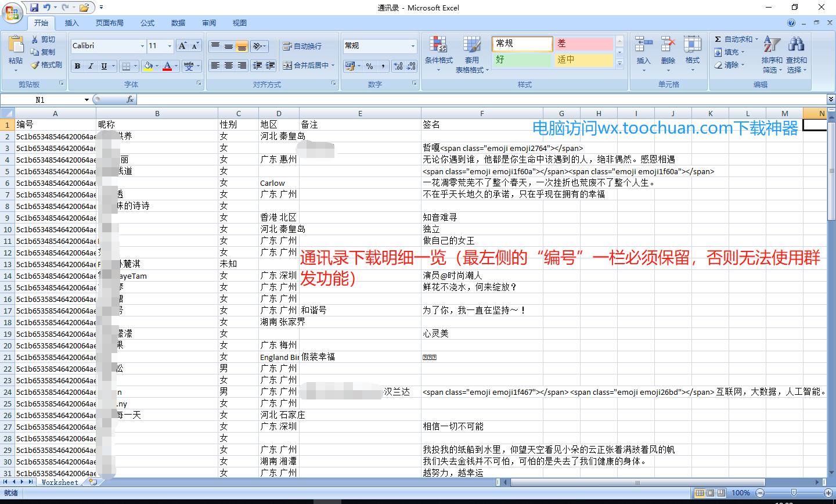Open the font color picker
Image resolution: width=836 pixels, height=504 pixels.
(167, 66)
